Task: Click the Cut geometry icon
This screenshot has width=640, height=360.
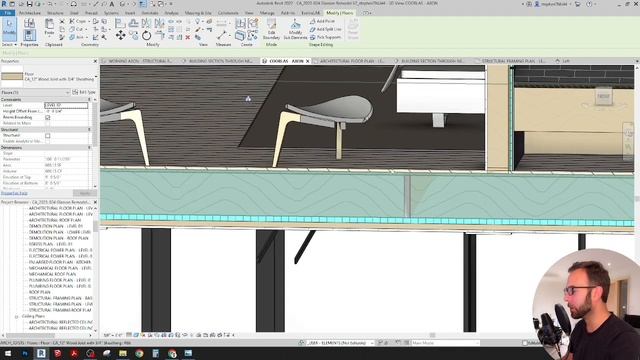Action: tap(72, 29)
